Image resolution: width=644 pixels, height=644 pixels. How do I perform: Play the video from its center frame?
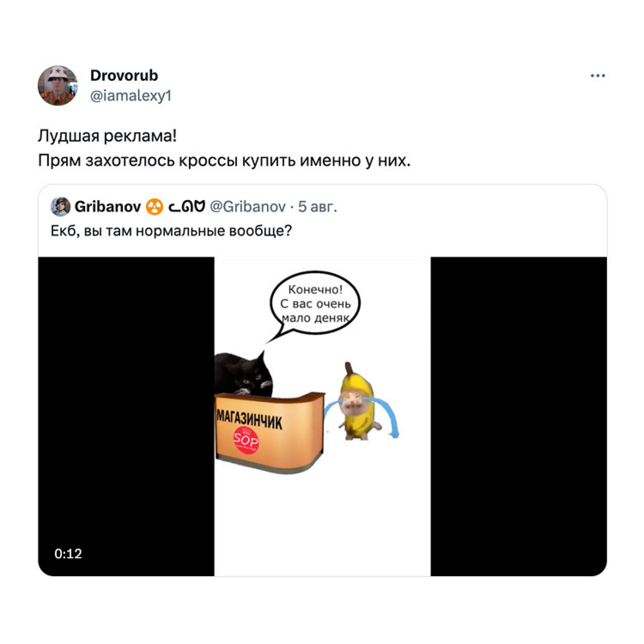tap(322, 416)
